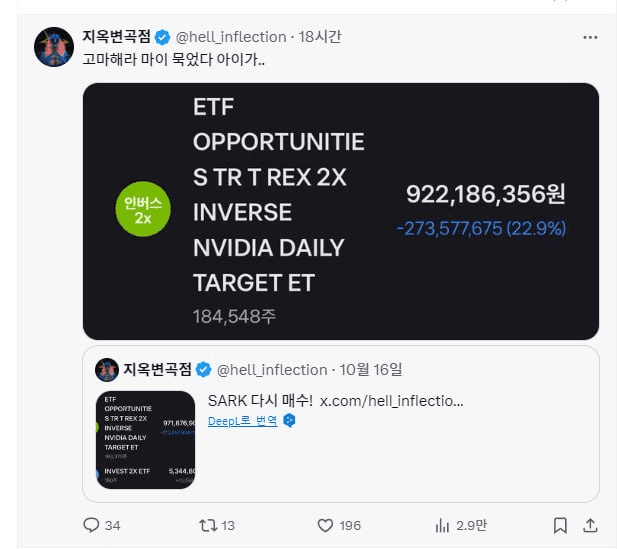
Task: Click the green 인버스 2x badge
Action: [143, 209]
